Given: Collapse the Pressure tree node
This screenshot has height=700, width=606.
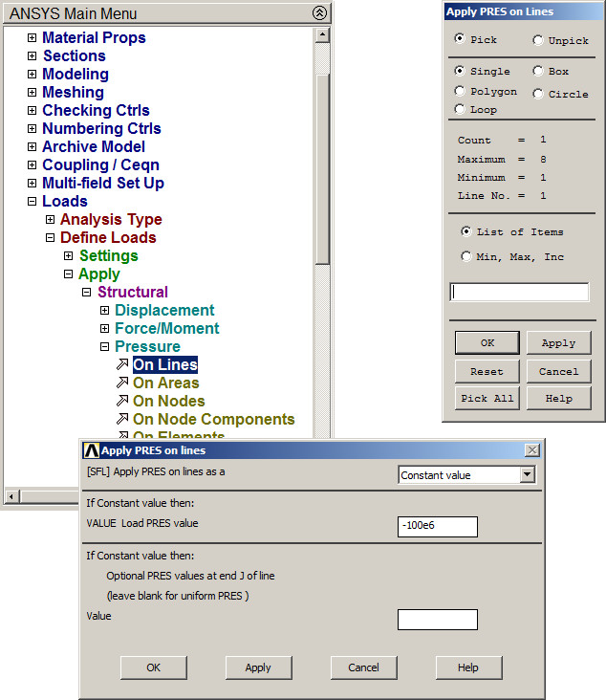Looking at the screenshot, I should (x=105, y=346).
